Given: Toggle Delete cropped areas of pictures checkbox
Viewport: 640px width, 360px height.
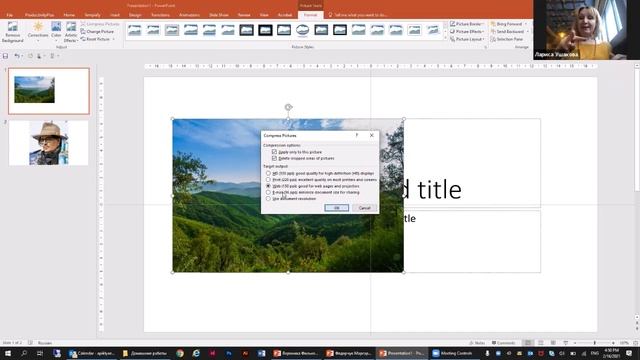Looking at the screenshot, I should click(274, 158).
